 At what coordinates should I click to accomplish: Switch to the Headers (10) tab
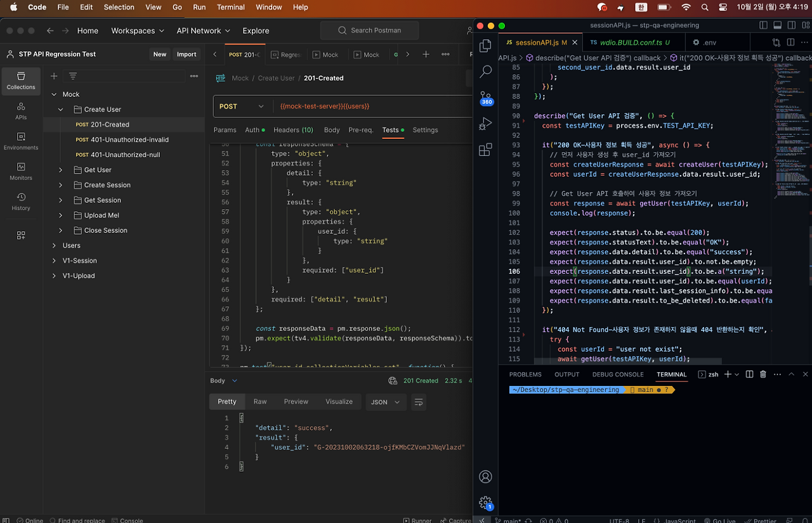(293, 130)
